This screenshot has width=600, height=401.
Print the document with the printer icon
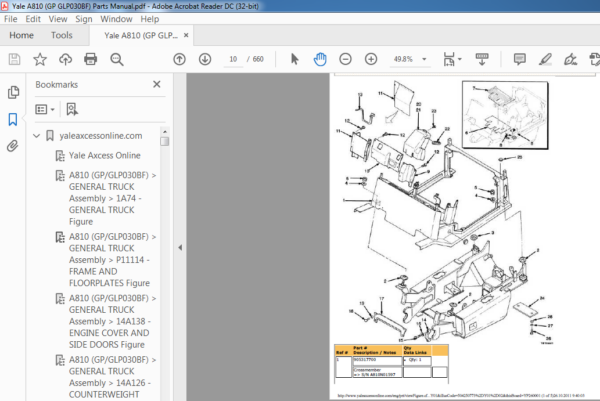(x=91, y=59)
